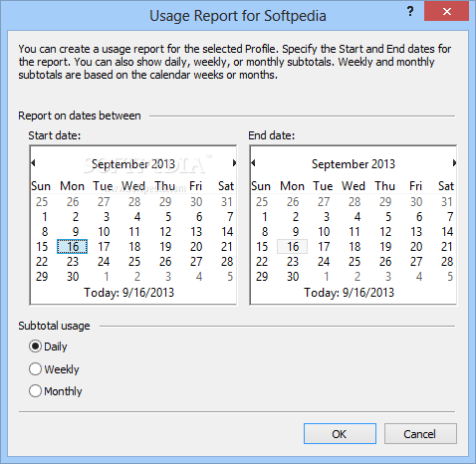Jump to Today 9/16/2013 in Start date calendar
This screenshot has width=476, height=464.
[128, 293]
